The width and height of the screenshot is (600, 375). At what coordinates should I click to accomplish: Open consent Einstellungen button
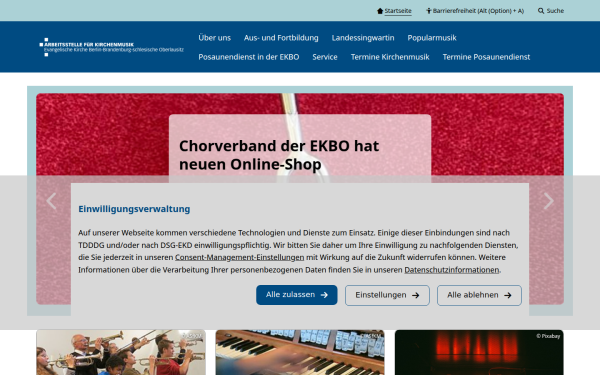pos(387,295)
